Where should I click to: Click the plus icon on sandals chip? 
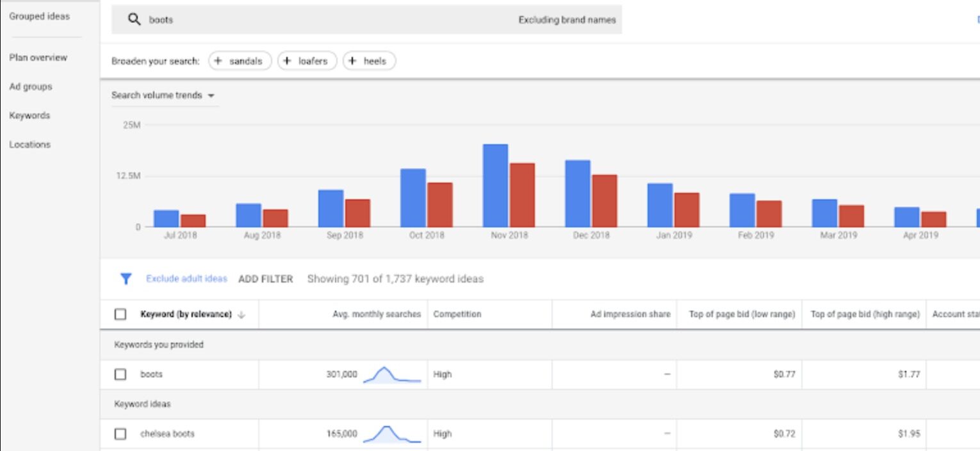coord(218,61)
